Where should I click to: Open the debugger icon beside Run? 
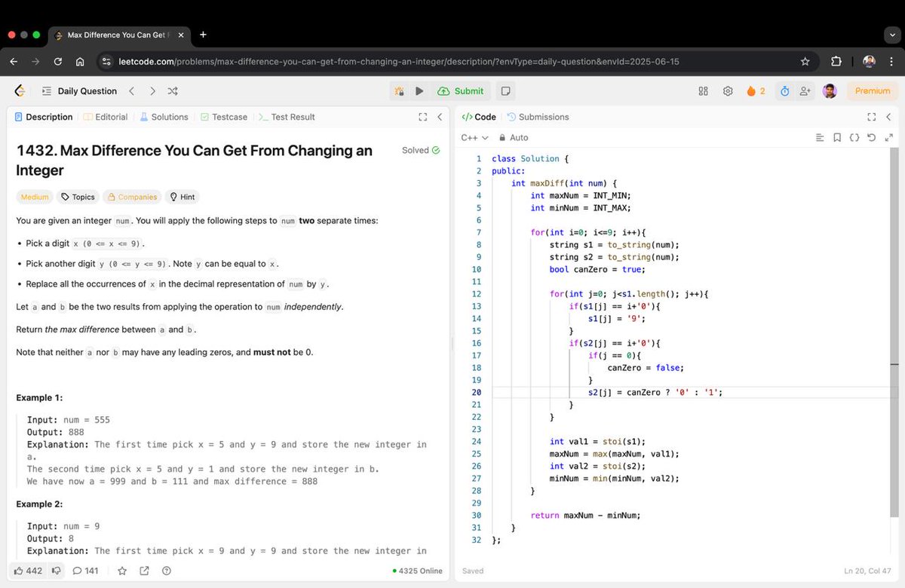tap(400, 91)
